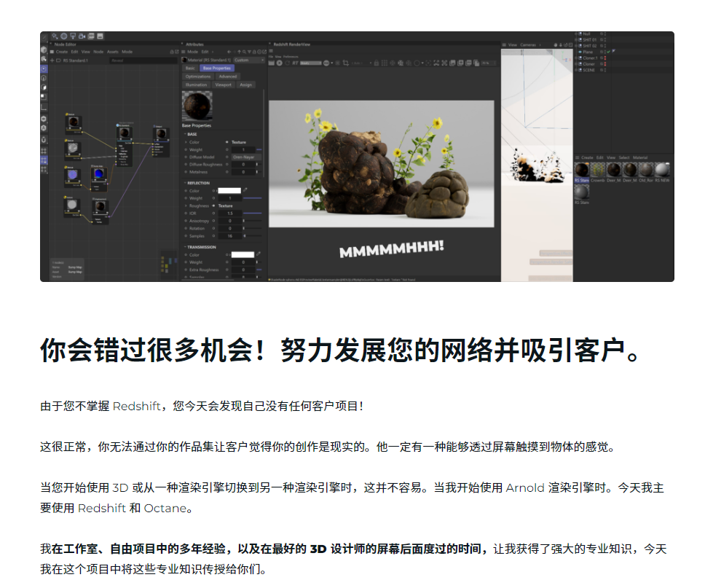Click the search magnifier in Attributes panel
This screenshot has height=588, width=705.
[x=244, y=52]
